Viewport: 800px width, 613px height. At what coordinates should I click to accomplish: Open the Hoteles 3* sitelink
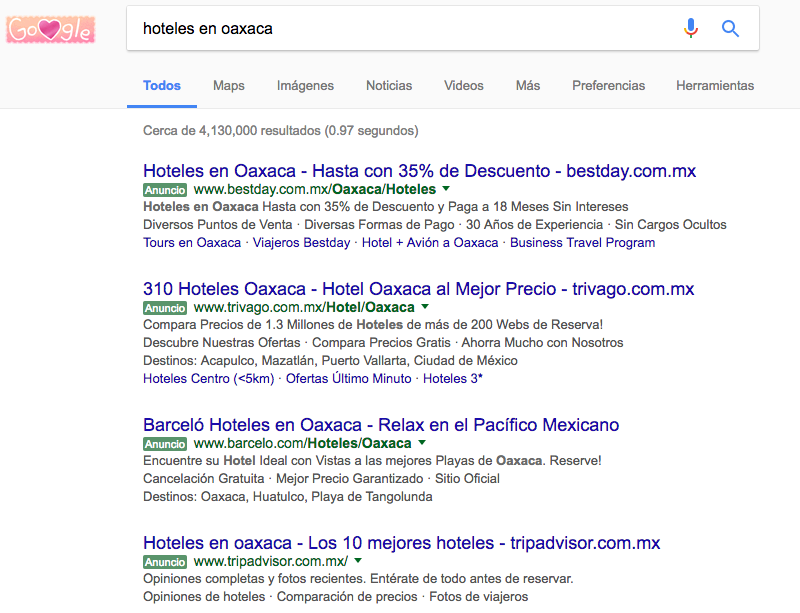click(x=453, y=379)
